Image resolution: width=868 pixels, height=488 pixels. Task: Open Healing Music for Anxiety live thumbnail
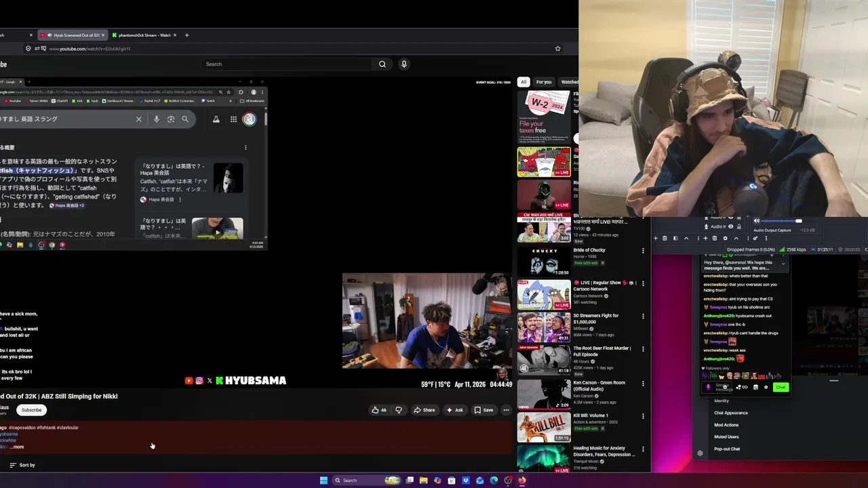point(544,459)
